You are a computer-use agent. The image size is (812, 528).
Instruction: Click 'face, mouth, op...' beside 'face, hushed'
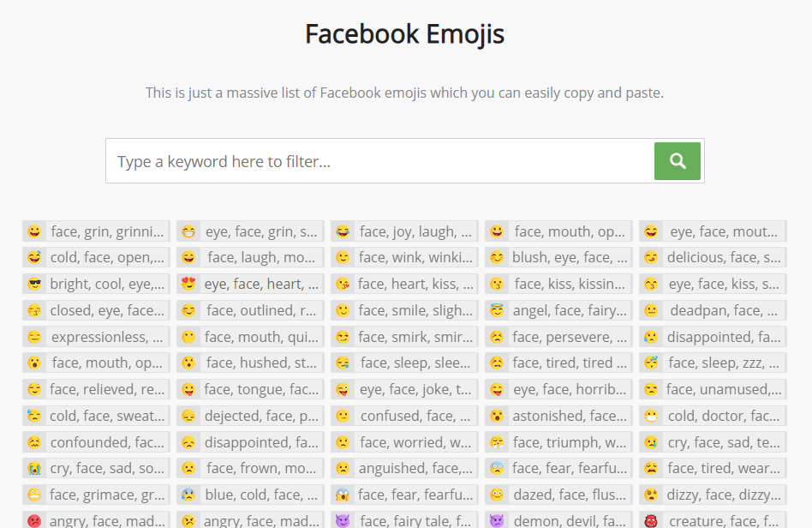[x=96, y=363]
